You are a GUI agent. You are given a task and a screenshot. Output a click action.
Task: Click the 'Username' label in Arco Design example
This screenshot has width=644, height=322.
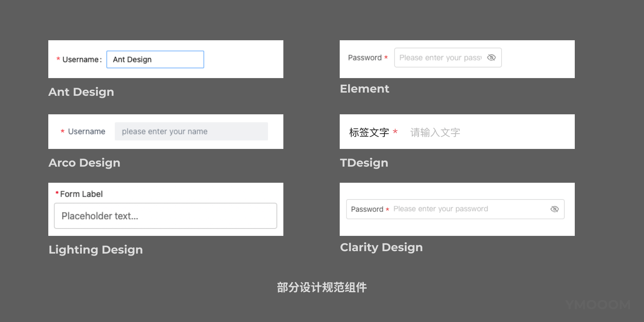tap(87, 131)
